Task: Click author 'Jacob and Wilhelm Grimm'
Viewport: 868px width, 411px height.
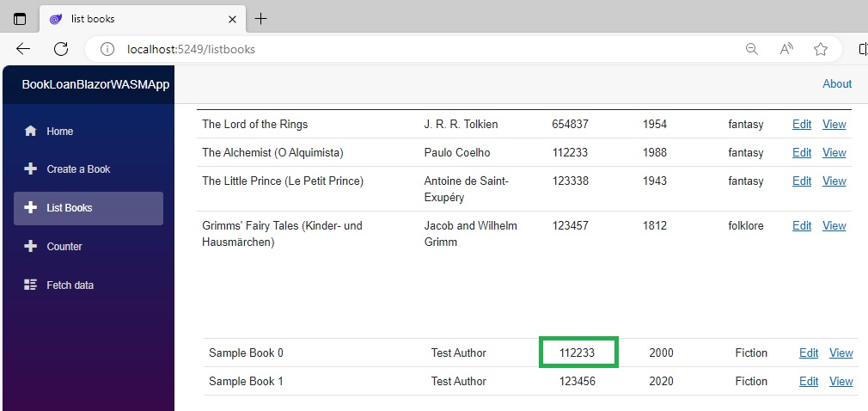Action: 471,234
